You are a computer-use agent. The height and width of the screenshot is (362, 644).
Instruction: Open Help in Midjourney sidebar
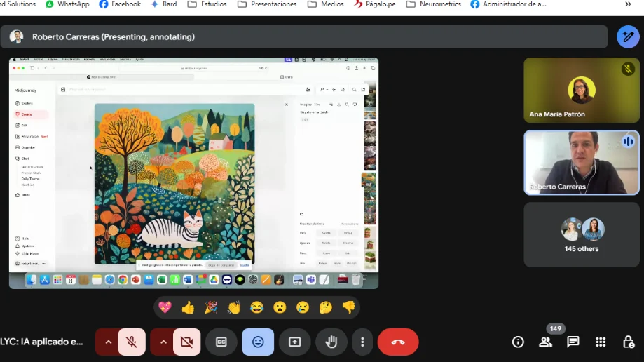pos(22,239)
